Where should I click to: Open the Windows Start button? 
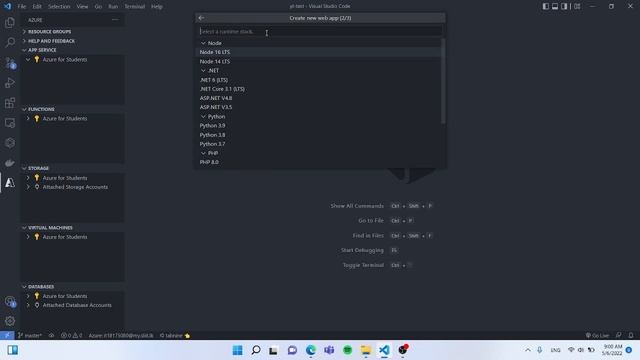pos(237,350)
